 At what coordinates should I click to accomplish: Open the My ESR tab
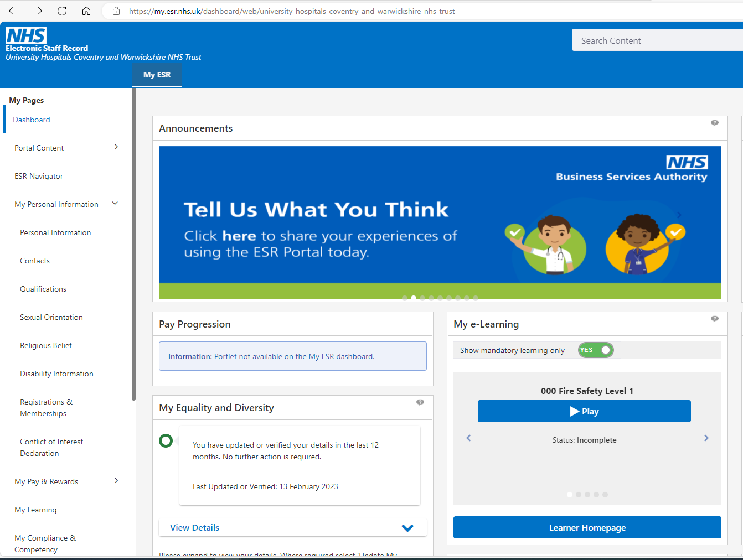(x=157, y=75)
